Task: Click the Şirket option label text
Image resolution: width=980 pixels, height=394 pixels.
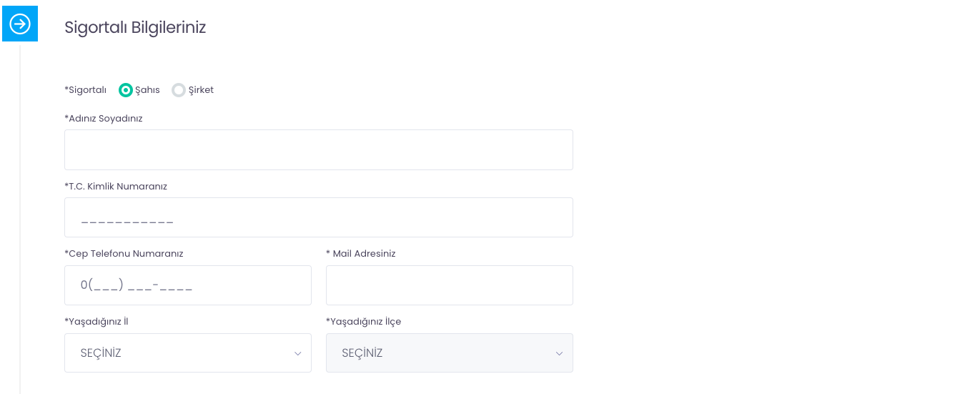Action: tap(201, 90)
